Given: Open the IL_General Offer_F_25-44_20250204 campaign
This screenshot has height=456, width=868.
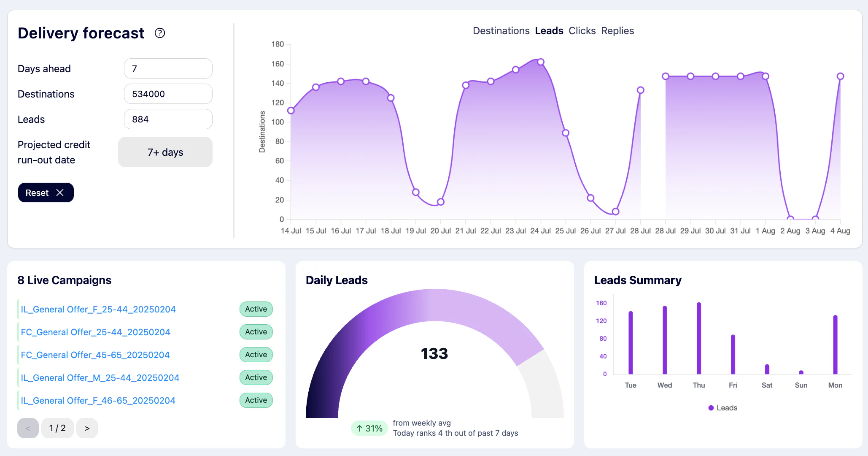Looking at the screenshot, I should point(98,309).
